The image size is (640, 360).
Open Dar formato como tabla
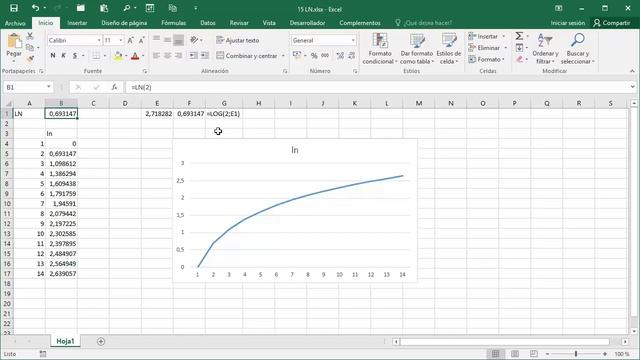click(x=417, y=49)
